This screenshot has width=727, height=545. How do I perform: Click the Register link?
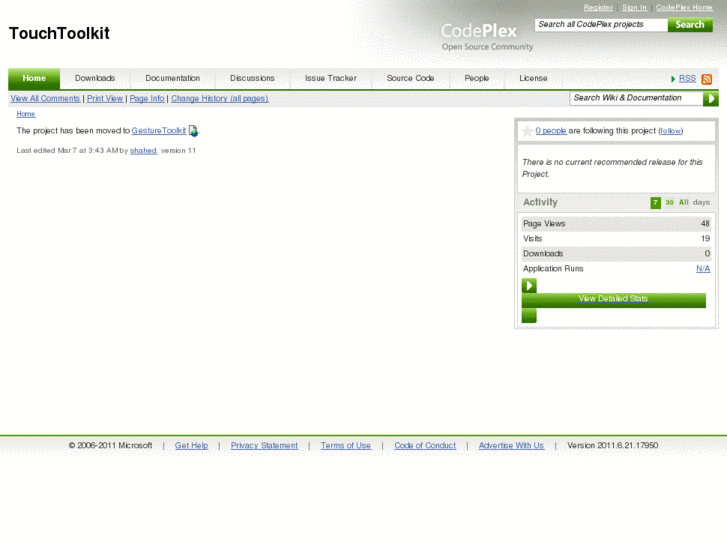[x=598, y=7]
